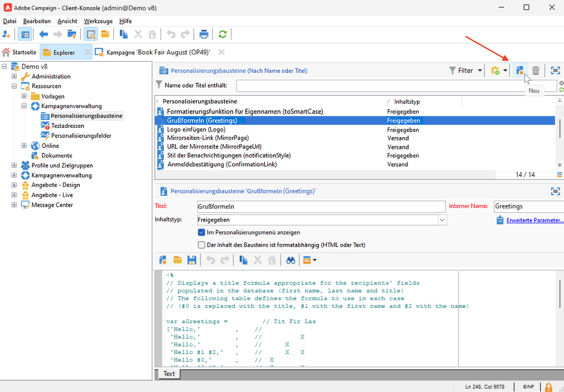564x392 pixels.
Task: Click the green refresh icon in main toolbar
Action: click(x=222, y=34)
